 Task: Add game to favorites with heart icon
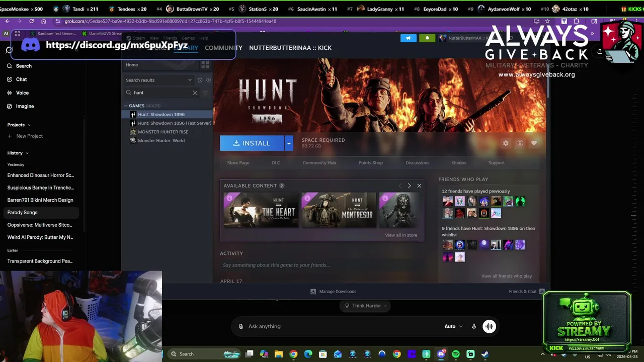[x=534, y=143]
